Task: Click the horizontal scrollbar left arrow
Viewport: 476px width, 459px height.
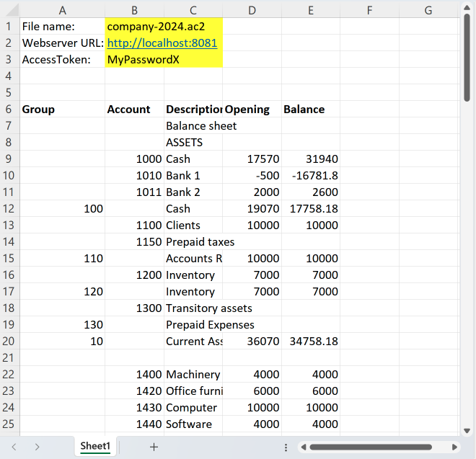Action: [x=304, y=447]
